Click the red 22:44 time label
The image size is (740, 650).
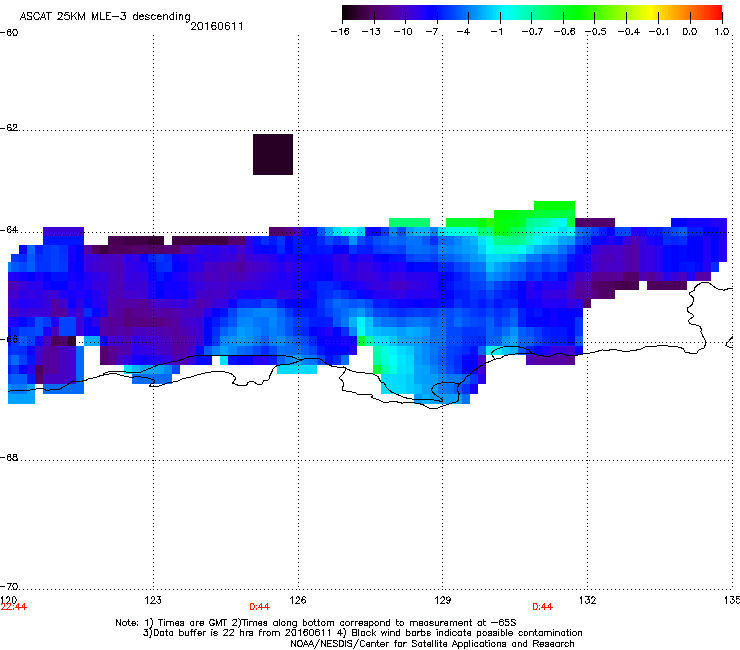pos(14,607)
